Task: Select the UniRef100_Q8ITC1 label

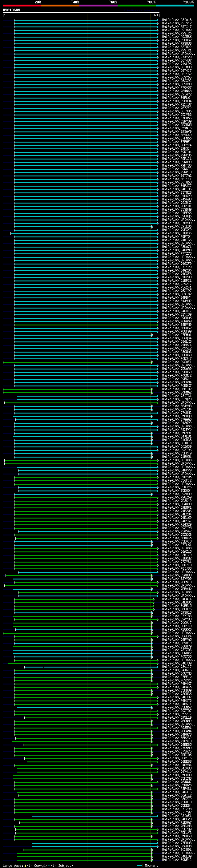Action: pyautogui.click(x=176, y=396)
